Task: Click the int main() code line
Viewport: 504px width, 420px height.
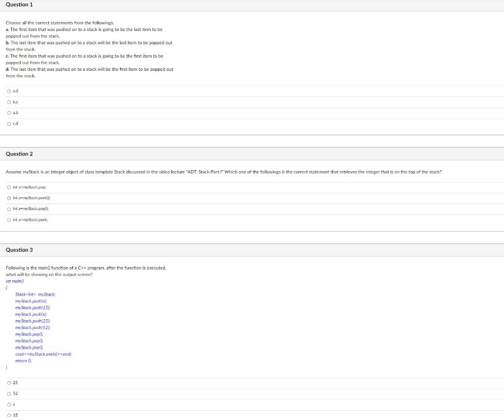Action: [x=14, y=281]
